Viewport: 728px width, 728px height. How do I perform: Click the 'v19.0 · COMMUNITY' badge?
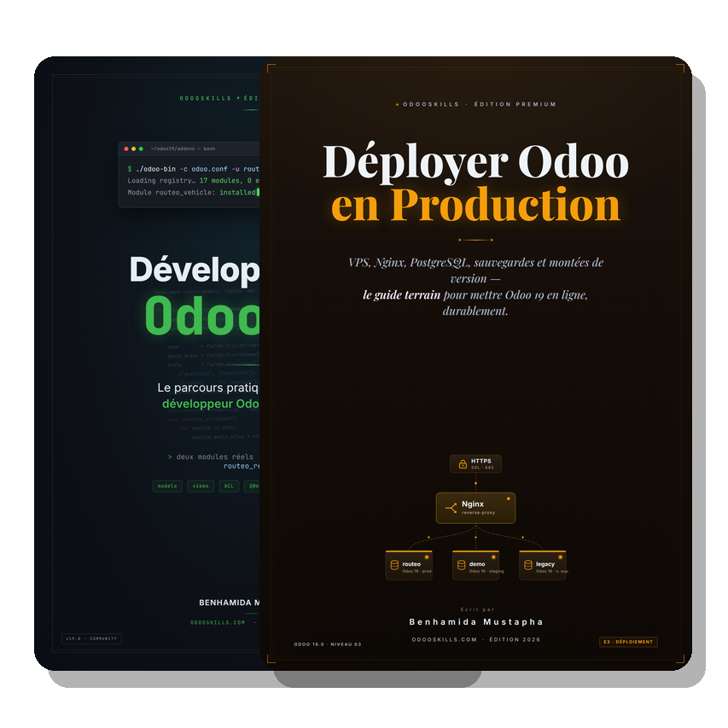click(91, 639)
